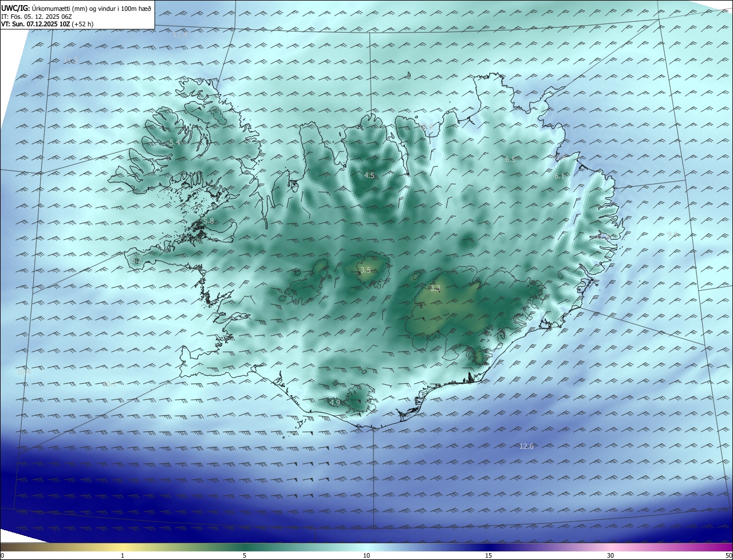This screenshot has height=560, width=733.
Task: Click the 10 tick on the colour scale
Action: click(x=366, y=556)
